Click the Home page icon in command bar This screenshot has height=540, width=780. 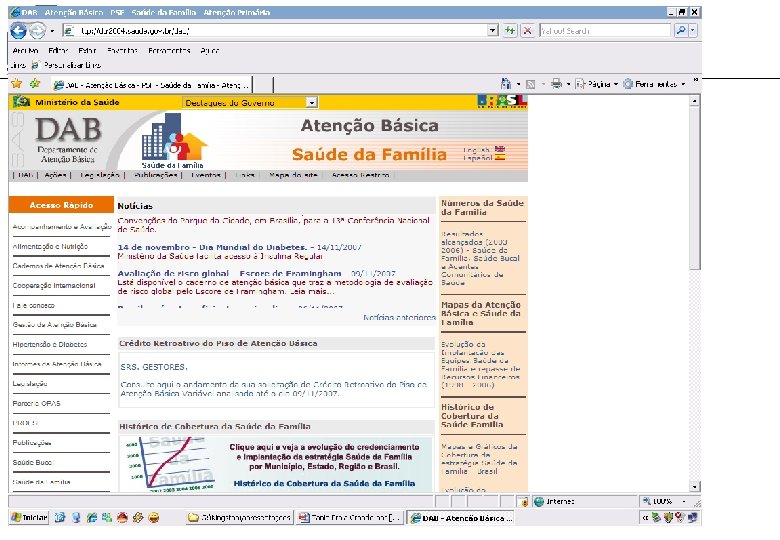tap(506, 84)
